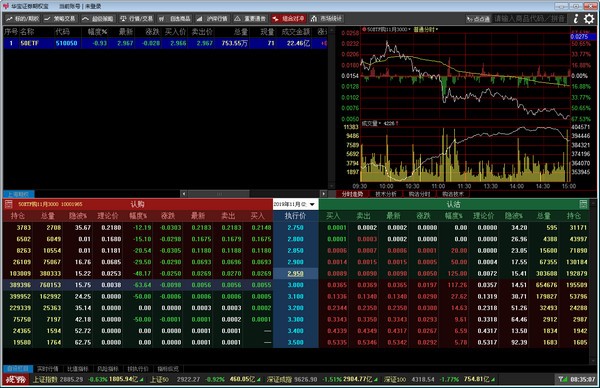Open the 2019年11月 expiry month dropdown

point(295,204)
